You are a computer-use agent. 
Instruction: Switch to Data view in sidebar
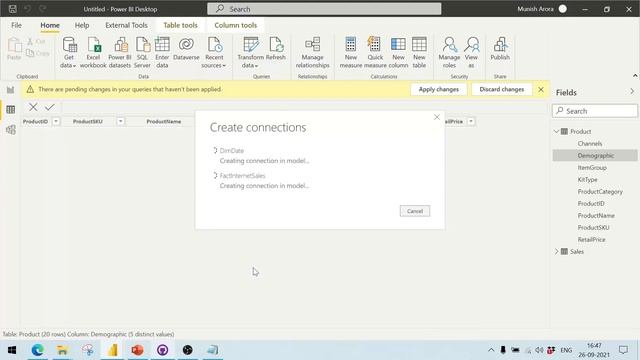(11, 109)
